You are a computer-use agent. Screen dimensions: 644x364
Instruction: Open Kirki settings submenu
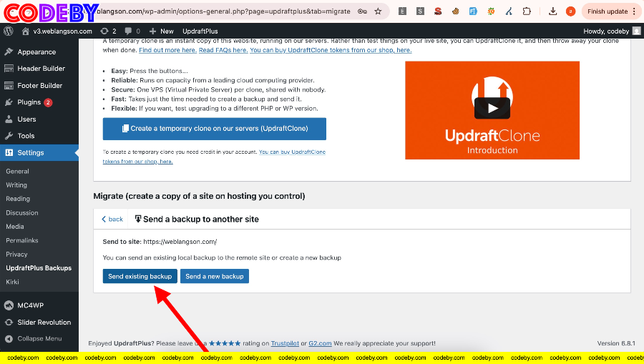tap(12, 282)
